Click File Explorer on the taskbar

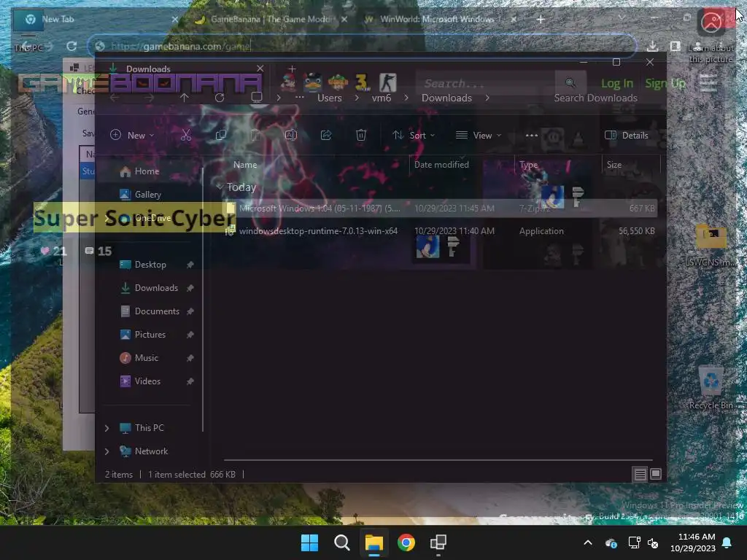point(374,542)
